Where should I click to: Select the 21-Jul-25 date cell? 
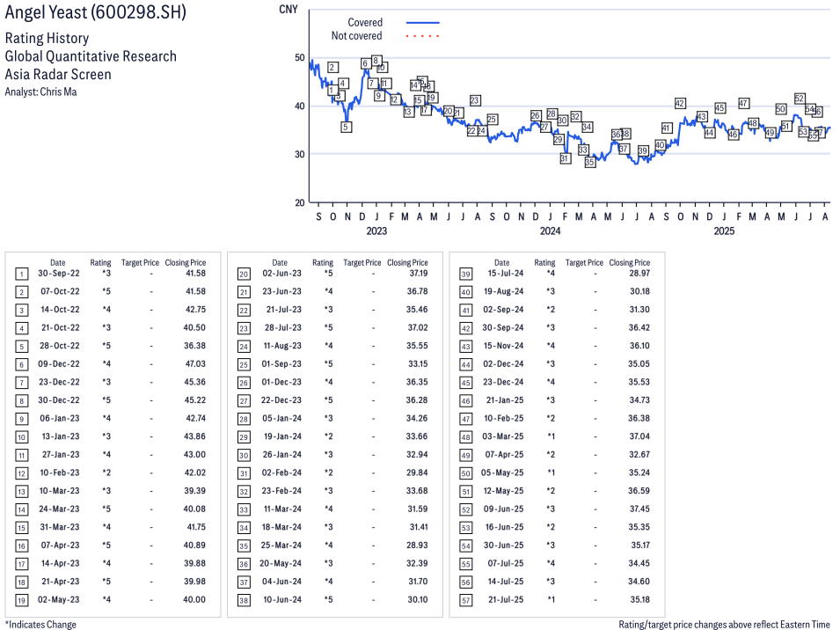[506, 599]
